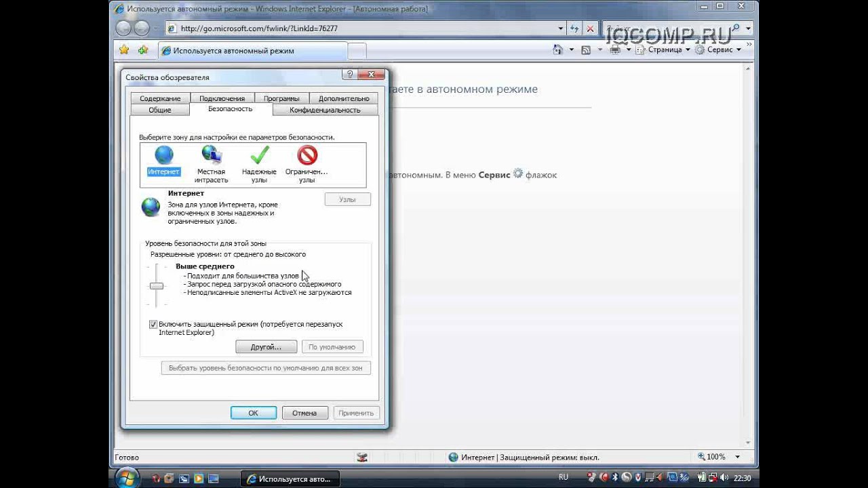The height and width of the screenshot is (488, 868).
Task: Open a new blank browser tab
Action: click(357, 51)
